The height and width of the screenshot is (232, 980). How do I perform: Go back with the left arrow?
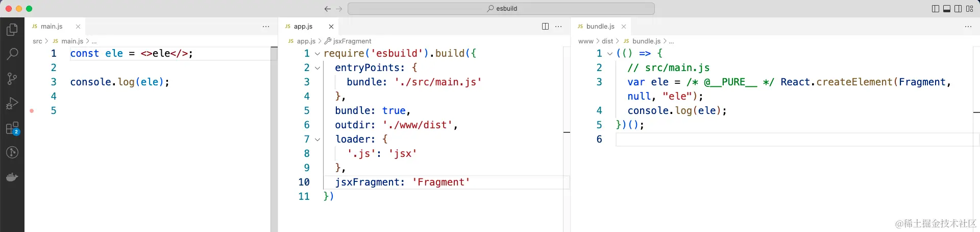point(328,9)
